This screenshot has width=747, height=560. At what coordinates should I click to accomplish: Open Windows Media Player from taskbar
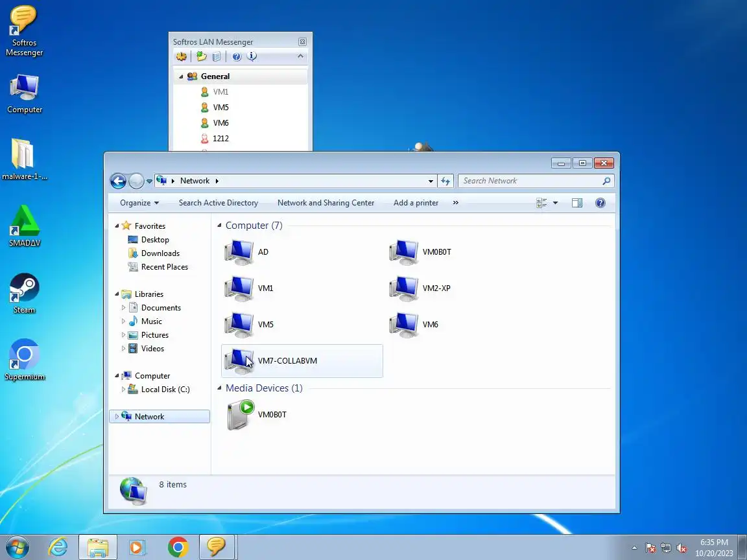(136, 547)
